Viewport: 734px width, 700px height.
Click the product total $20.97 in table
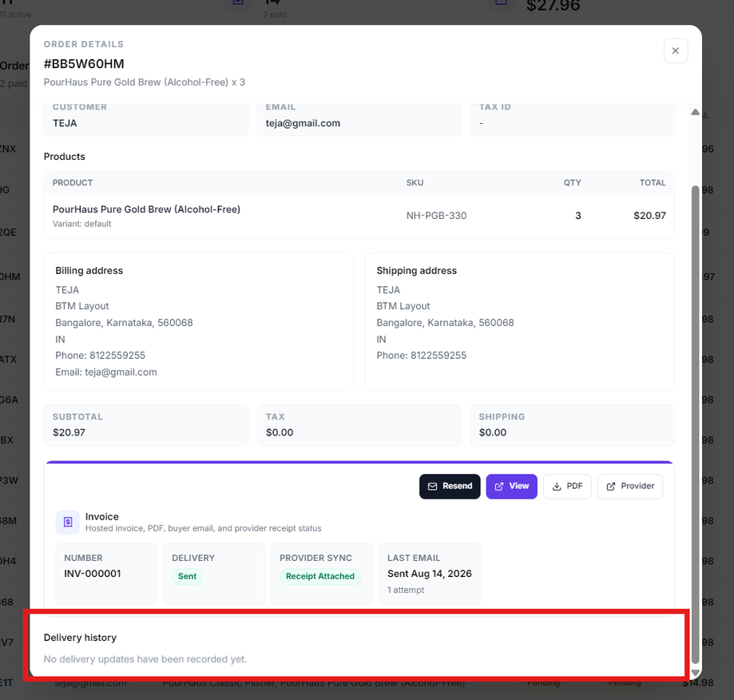coord(649,216)
